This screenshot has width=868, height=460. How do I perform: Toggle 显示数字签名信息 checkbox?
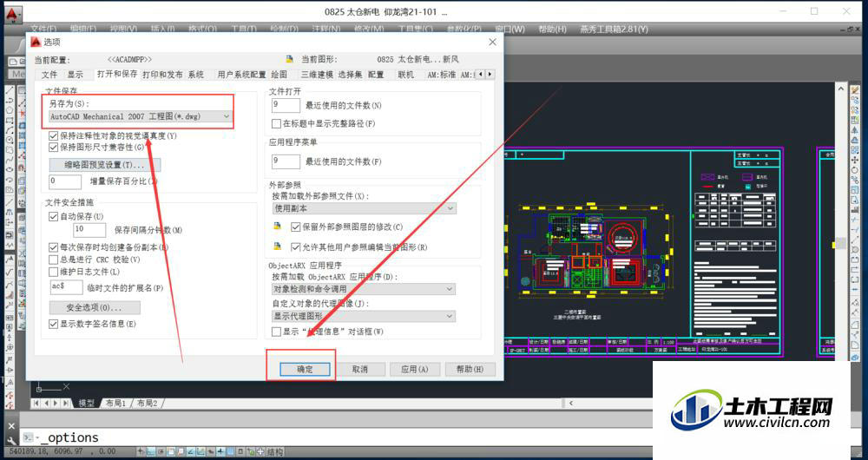pos(53,324)
